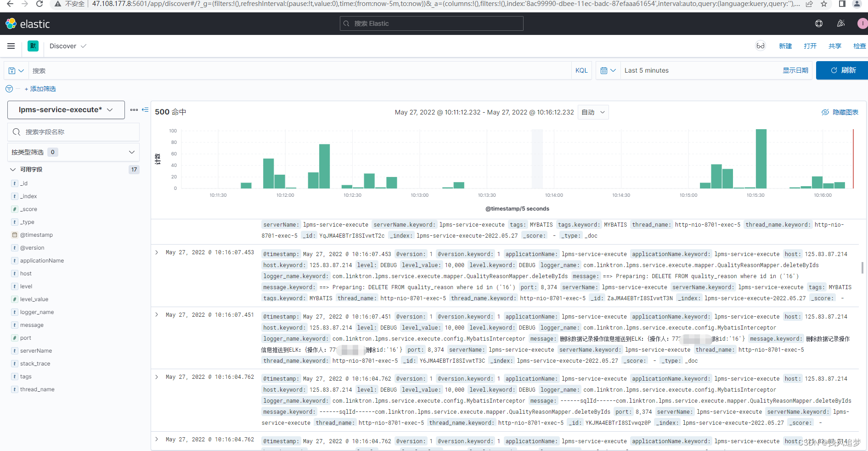The height and width of the screenshot is (451, 868).
Task: Collapse the field sidebar arrow icon
Action: [x=145, y=110]
